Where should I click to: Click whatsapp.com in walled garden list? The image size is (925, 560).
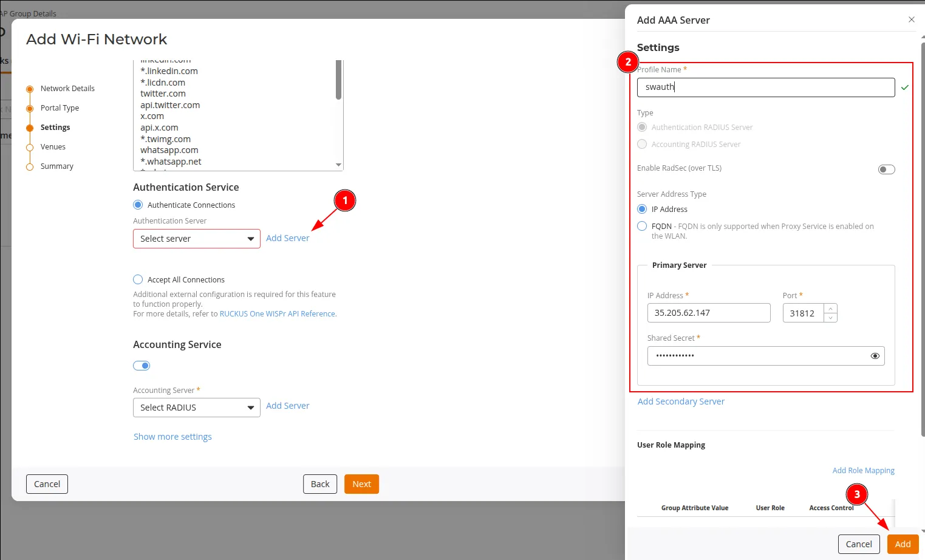(x=169, y=150)
